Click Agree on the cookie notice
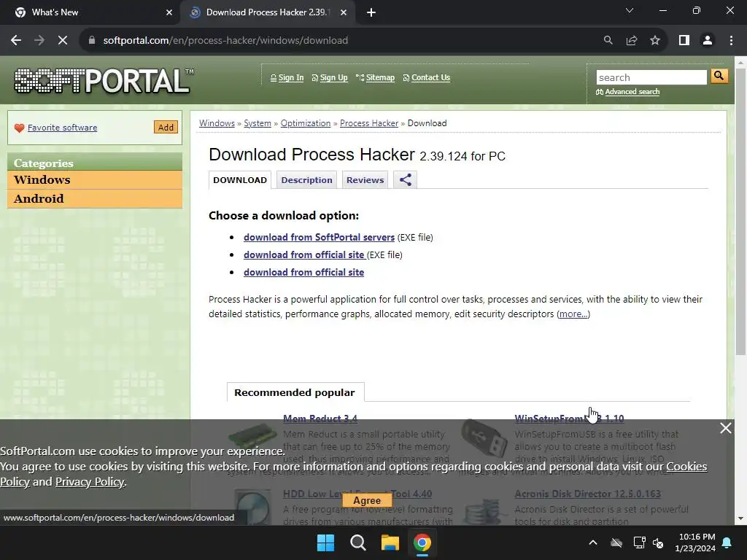 [367, 500]
